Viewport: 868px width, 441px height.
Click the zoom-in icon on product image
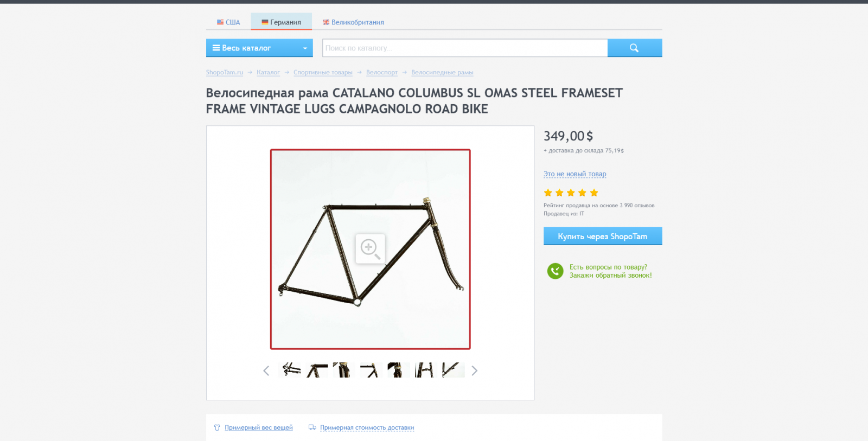coord(370,249)
